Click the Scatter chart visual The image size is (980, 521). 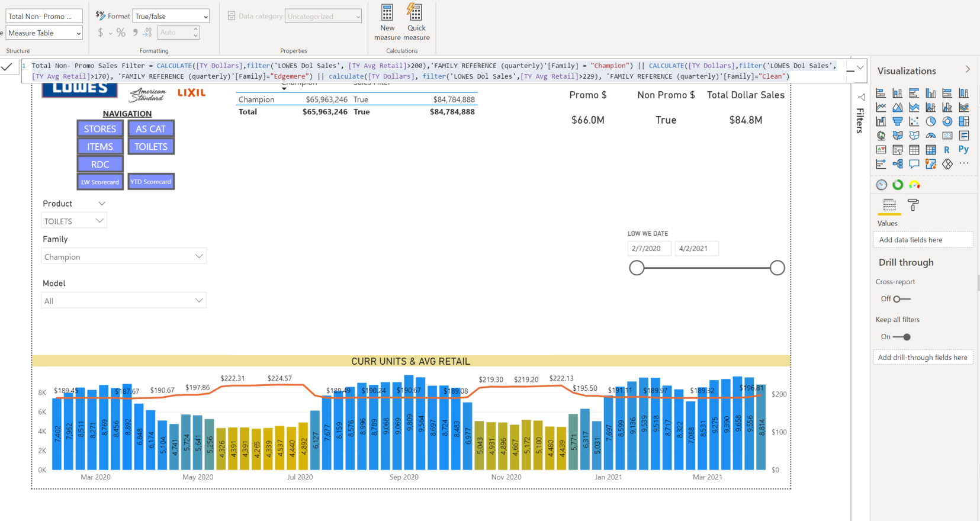pyautogui.click(x=914, y=121)
